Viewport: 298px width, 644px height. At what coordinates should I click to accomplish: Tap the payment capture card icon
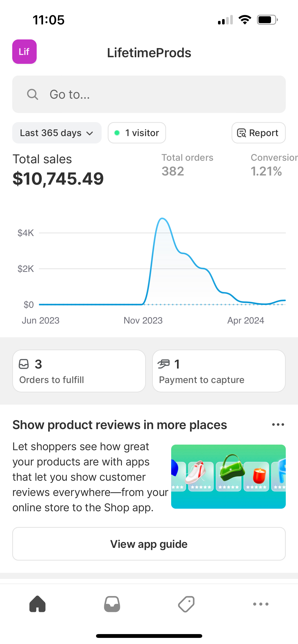(164, 364)
